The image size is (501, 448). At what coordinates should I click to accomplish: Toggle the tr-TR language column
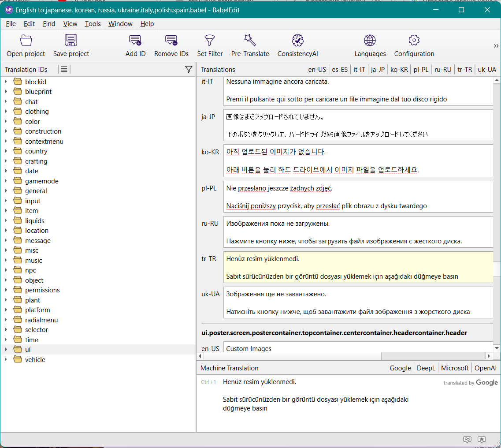[x=465, y=69]
